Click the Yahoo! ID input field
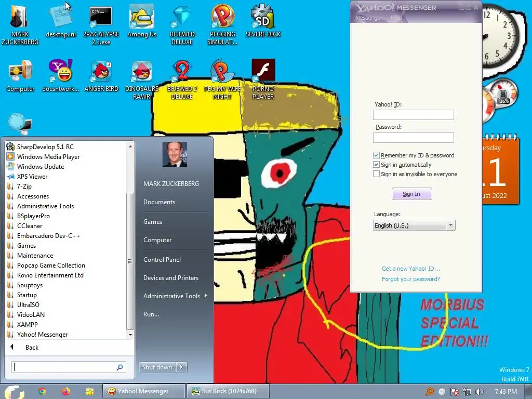This screenshot has height=399, width=532. pos(413,115)
